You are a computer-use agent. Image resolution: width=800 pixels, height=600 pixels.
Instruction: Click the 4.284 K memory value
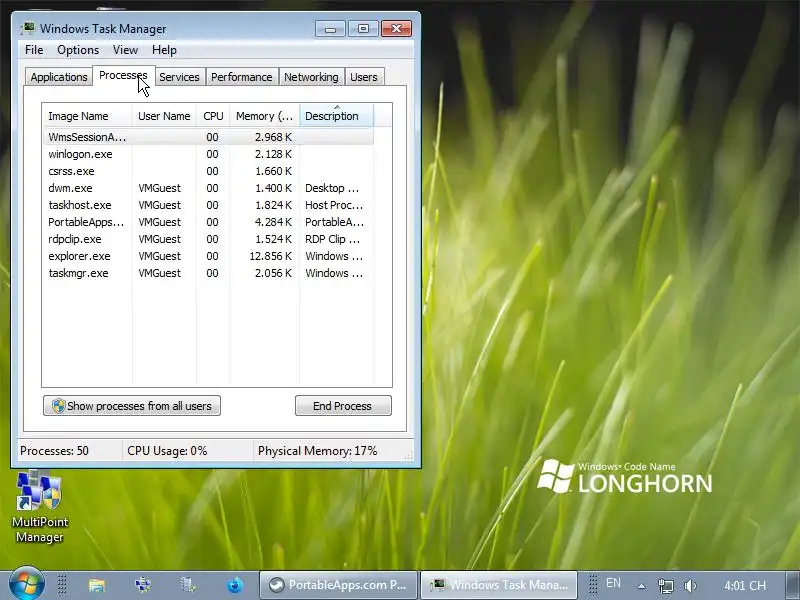point(273,222)
